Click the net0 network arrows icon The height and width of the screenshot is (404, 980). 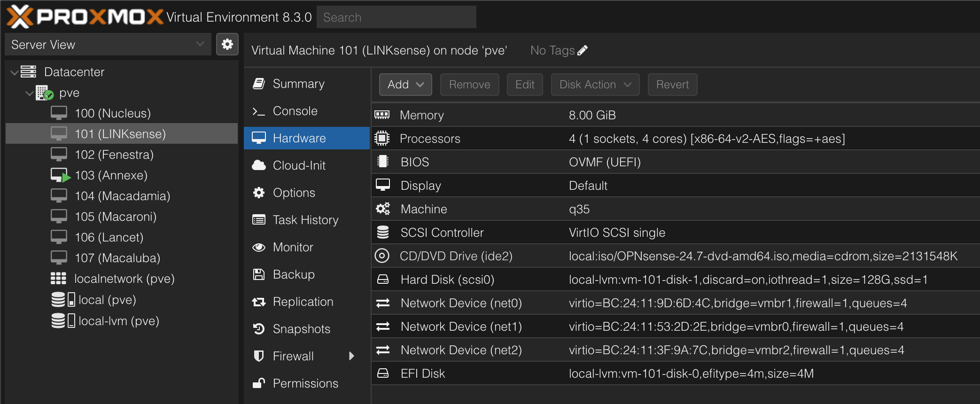383,303
